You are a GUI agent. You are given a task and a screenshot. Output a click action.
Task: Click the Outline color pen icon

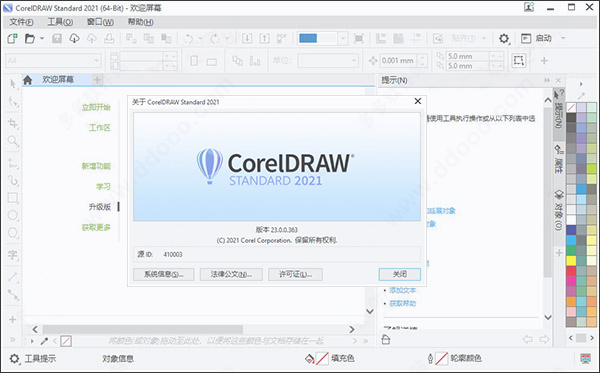[x=430, y=358]
